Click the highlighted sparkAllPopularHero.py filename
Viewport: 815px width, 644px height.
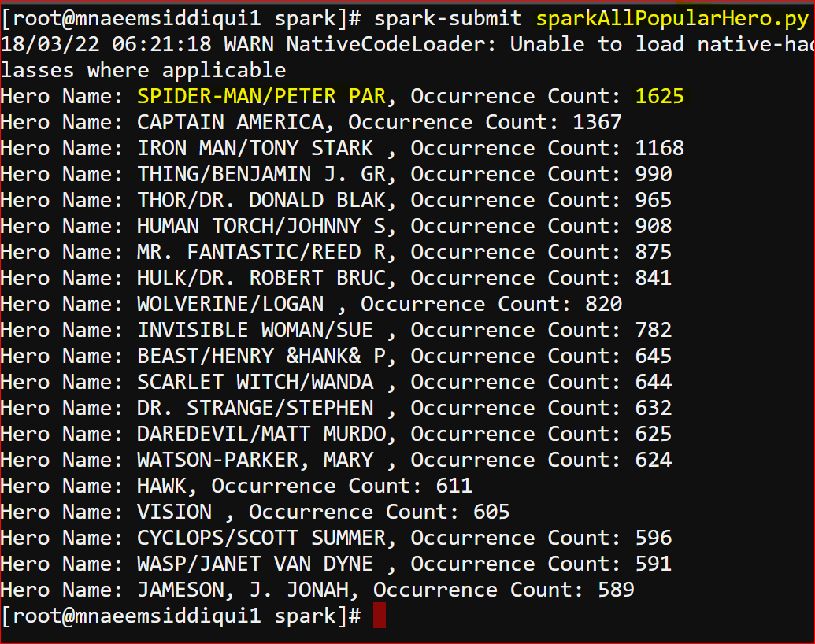pos(672,19)
